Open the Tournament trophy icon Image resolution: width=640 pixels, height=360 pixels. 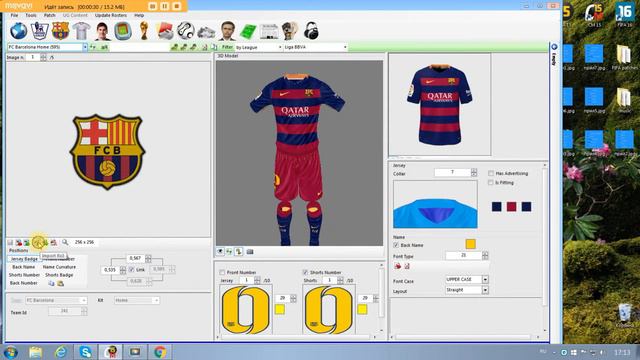click(x=144, y=31)
